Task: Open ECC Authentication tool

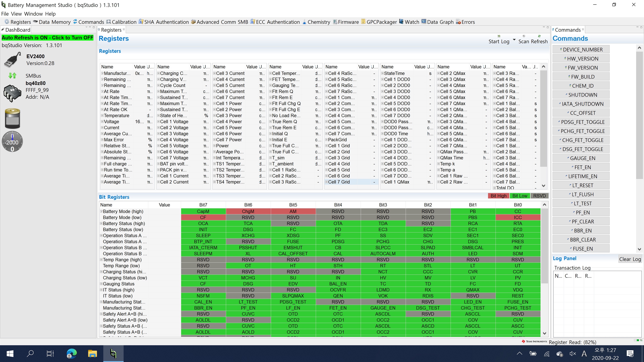Action: tap(275, 22)
